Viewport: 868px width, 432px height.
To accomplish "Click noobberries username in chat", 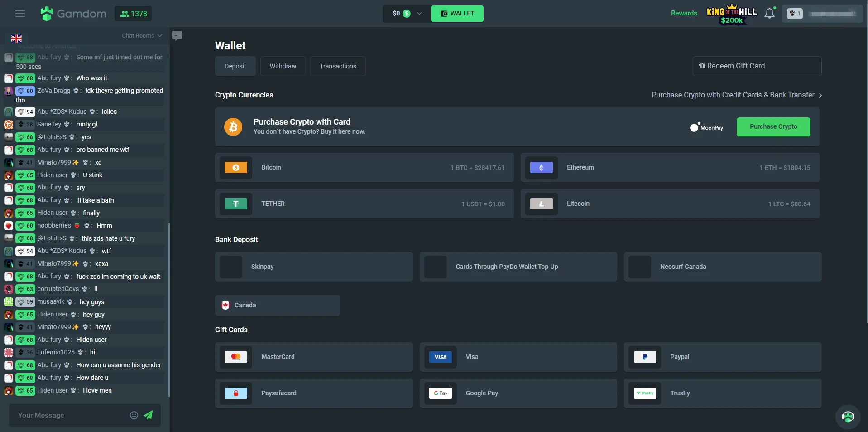I will 54,225.
